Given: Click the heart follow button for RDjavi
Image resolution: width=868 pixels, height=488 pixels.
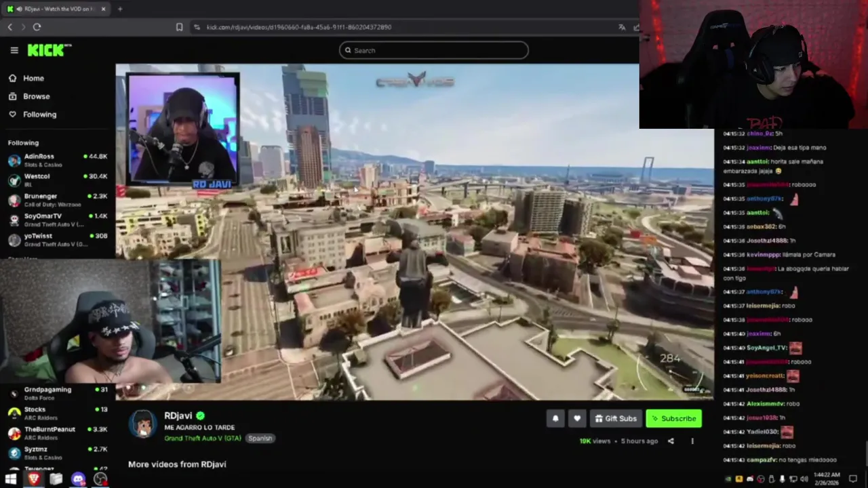Looking at the screenshot, I should pyautogui.click(x=577, y=419).
